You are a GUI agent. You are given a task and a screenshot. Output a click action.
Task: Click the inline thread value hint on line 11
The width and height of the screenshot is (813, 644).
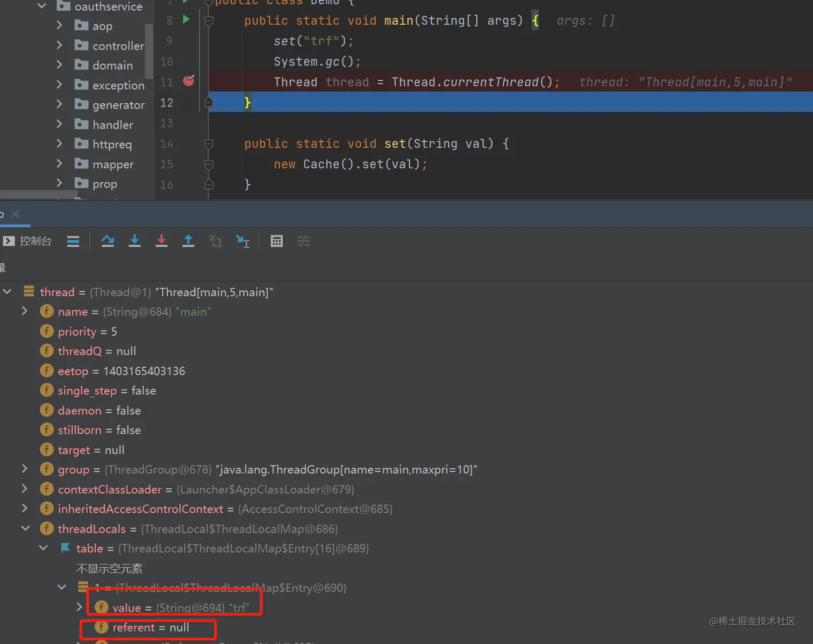[x=686, y=82]
